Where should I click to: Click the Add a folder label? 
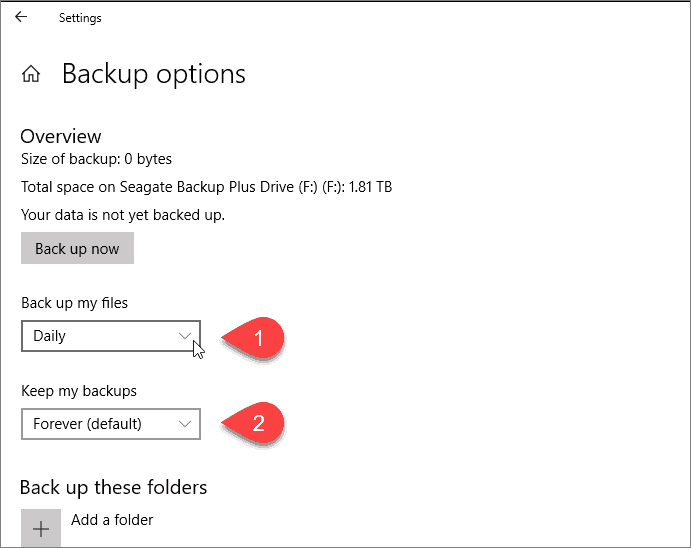coord(112,519)
